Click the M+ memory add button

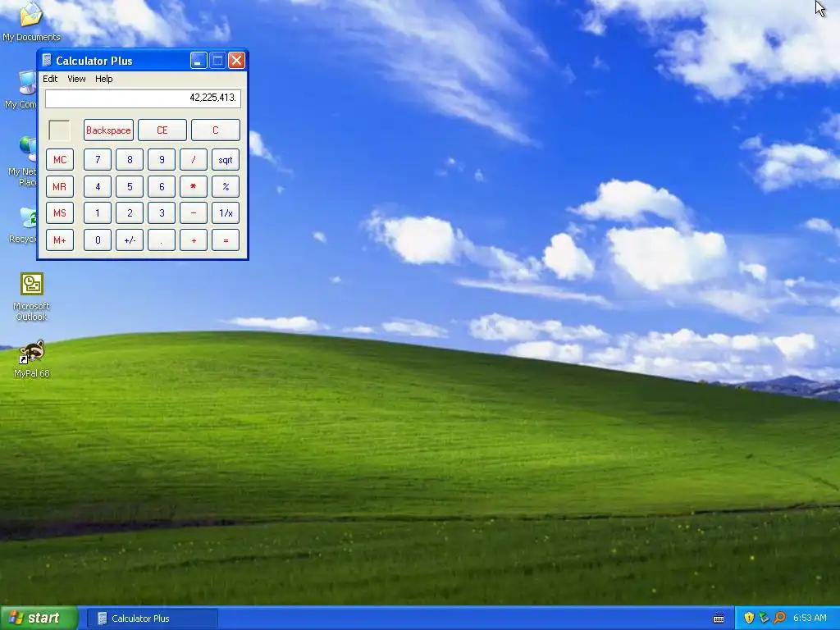[59, 240]
